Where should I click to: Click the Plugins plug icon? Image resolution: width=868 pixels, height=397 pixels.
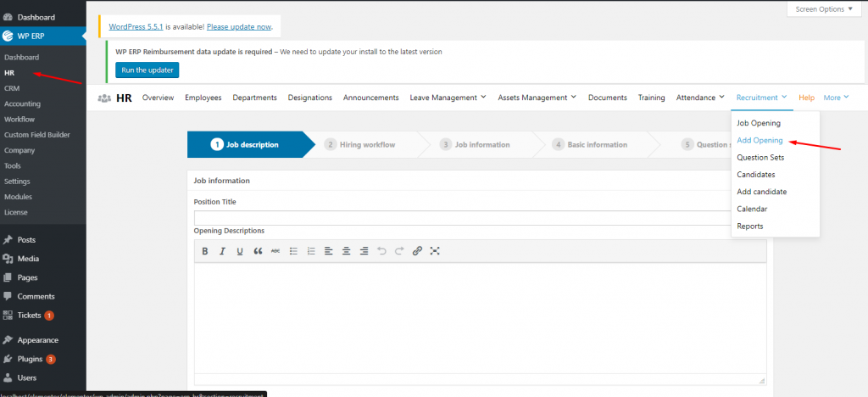click(8, 359)
